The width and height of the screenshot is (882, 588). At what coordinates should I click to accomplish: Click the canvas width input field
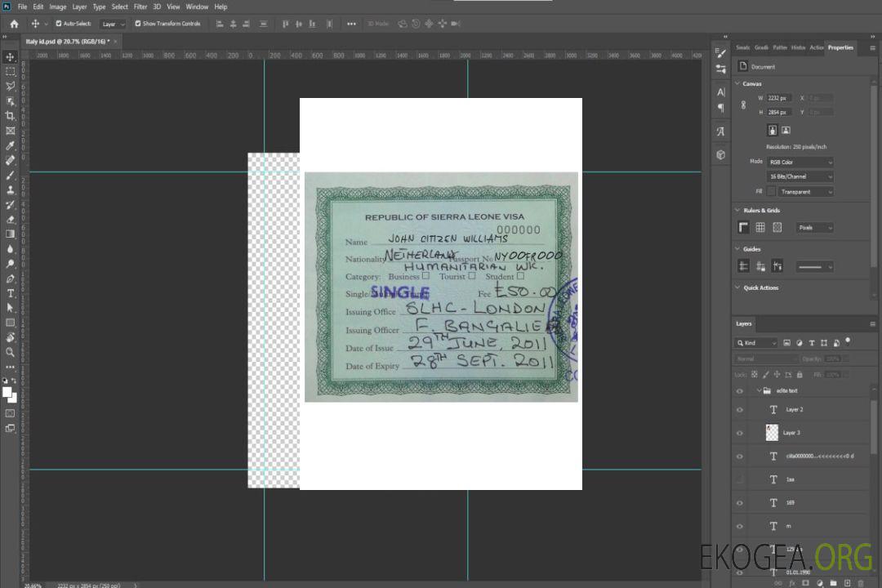point(779,98)
